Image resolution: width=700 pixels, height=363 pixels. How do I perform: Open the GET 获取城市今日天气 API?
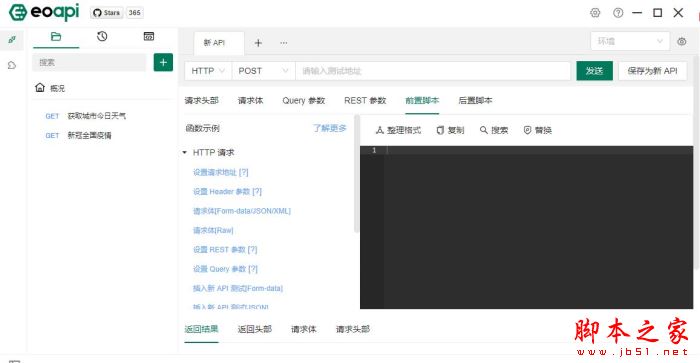tap(86, 116)
